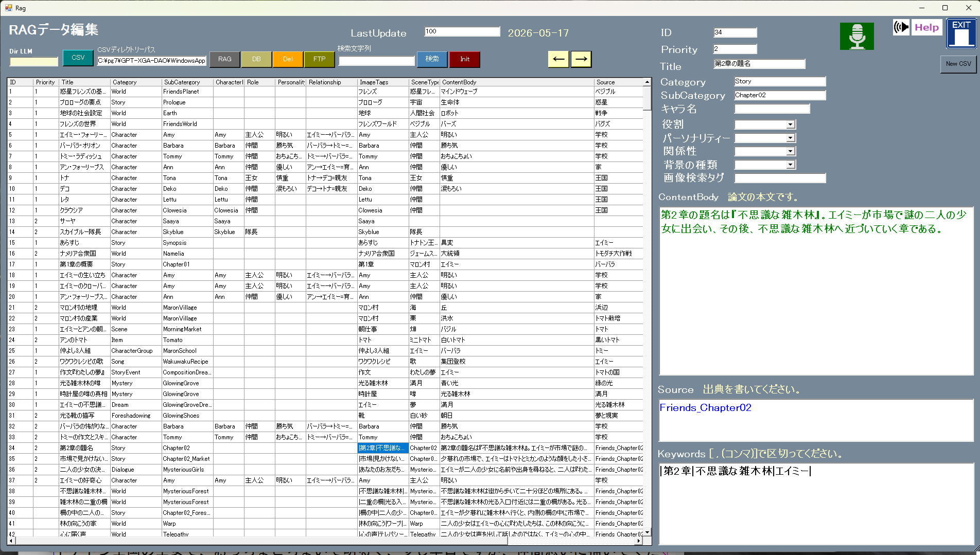Click the 検索文字列 search text field
Viewport: 980px width, 555px height.
tap(376, 61)
